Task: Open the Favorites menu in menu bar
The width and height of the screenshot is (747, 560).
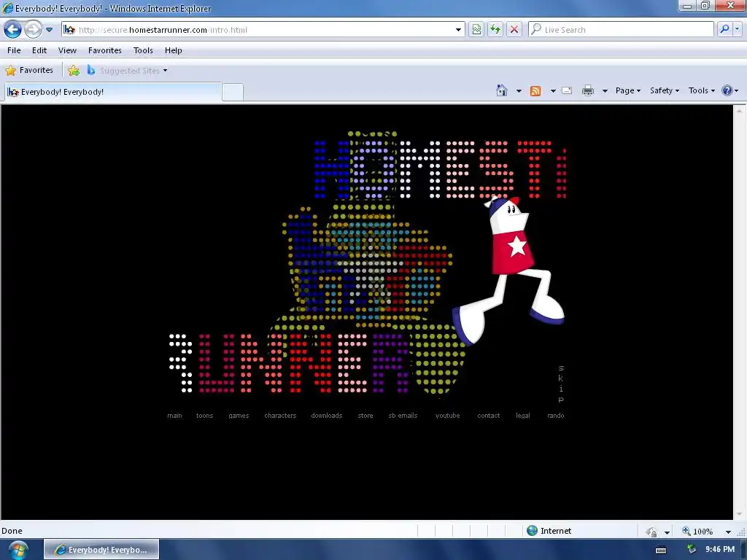Action: click(x=105, y=50)
